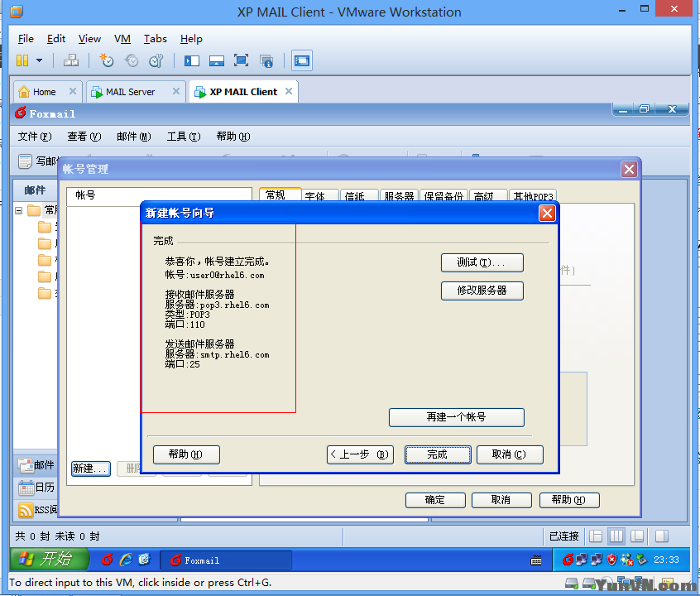Click the 写邮件 compose icon
This screenshot has width=700, height=596.
pos(25,161)
